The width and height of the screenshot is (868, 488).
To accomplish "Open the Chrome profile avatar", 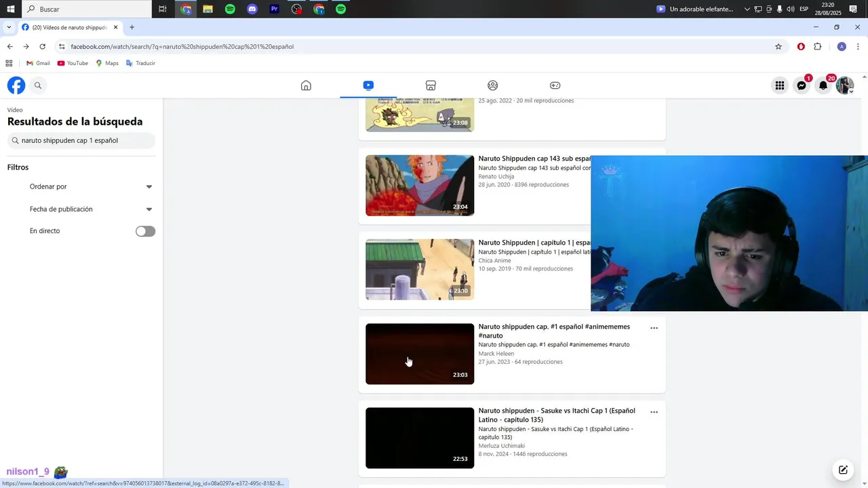I will (x=842, y=47).
